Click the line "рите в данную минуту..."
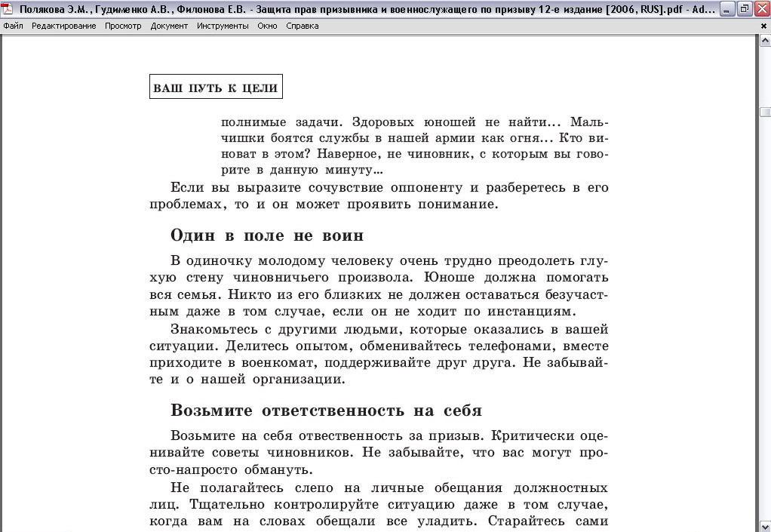Viewport: 771px width, 532px height. (x=303, y=170)
